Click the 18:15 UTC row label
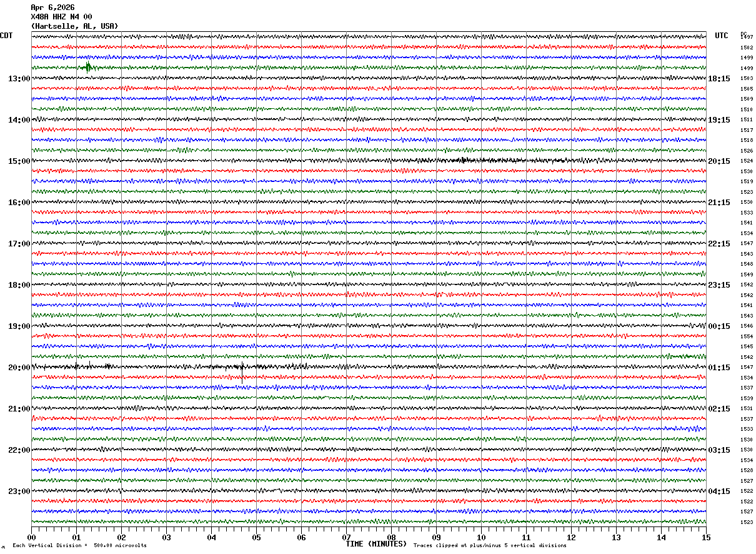756x554 pixels. click(719, 79)
